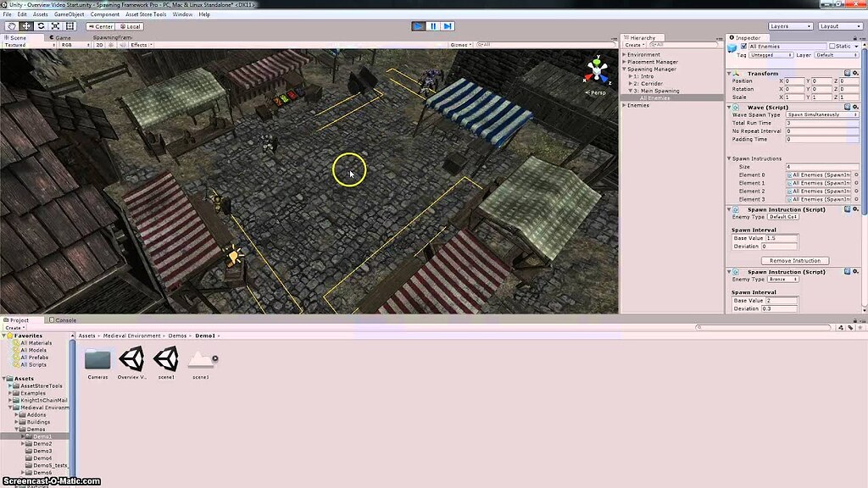Select the Rotate tool
The width and height of the screenshot is (868, 488).
pos(42,26)
